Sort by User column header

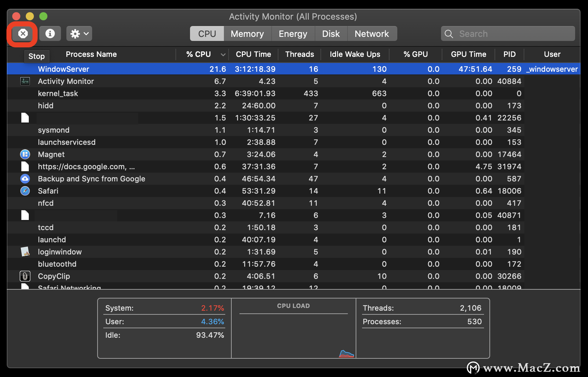click(x=552, y=54)
